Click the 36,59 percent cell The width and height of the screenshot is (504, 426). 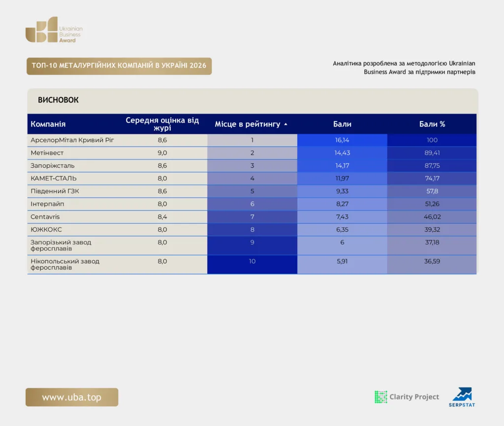432,264
